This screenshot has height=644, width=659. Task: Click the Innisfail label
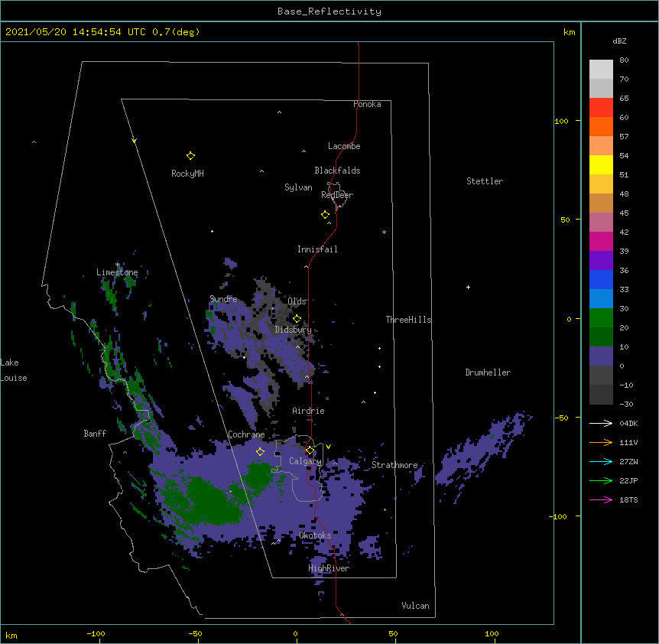tap(317, 249)
